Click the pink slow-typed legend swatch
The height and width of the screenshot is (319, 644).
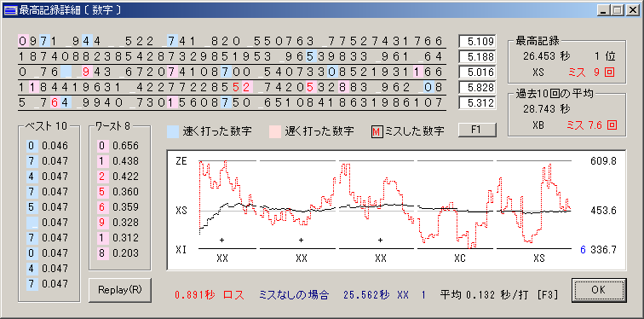click(275, 131)
